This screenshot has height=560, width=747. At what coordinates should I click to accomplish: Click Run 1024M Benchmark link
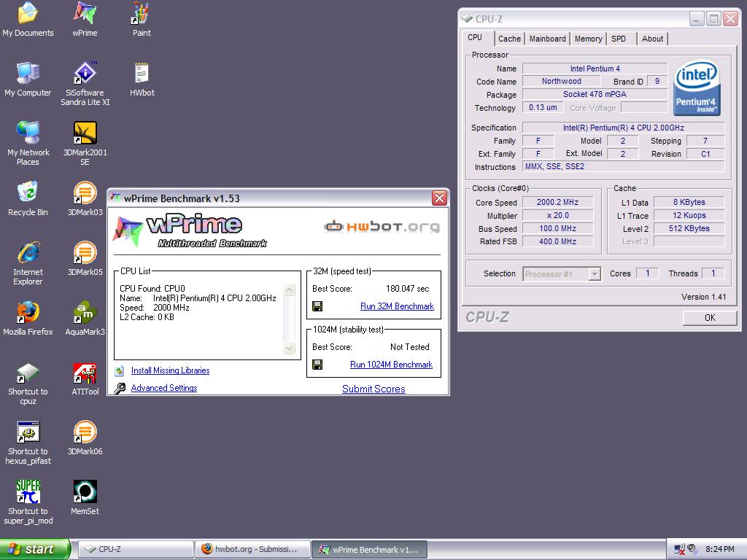tap(391, 365)
